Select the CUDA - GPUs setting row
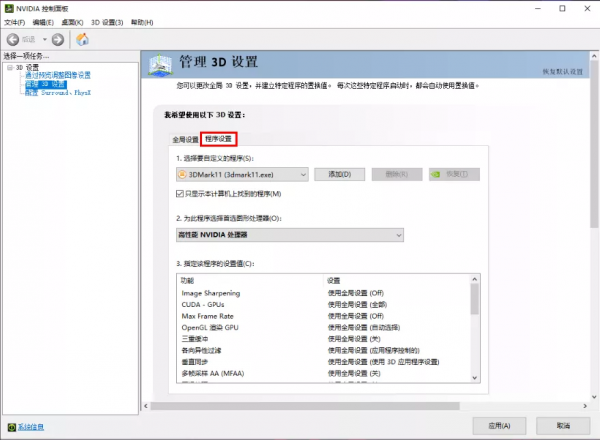The height and width of the screenshot is (440, 600). pos(323,305)
